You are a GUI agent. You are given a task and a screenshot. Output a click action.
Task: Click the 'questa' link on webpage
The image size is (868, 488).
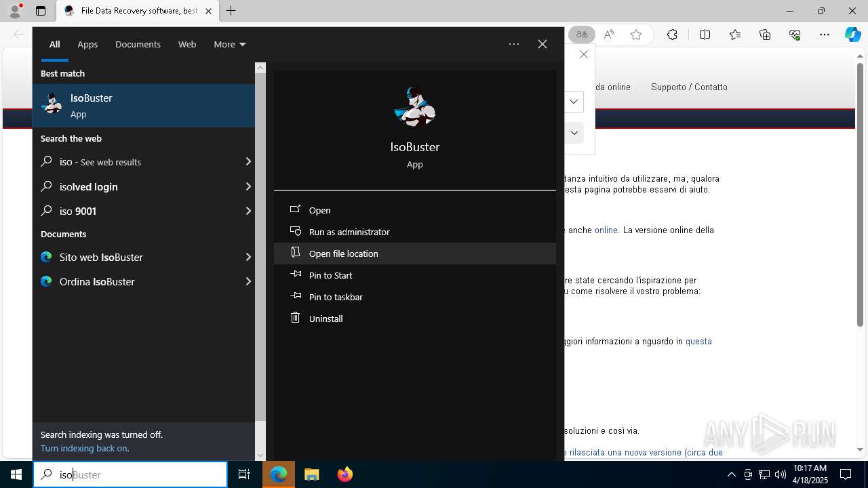pos(698,341)
